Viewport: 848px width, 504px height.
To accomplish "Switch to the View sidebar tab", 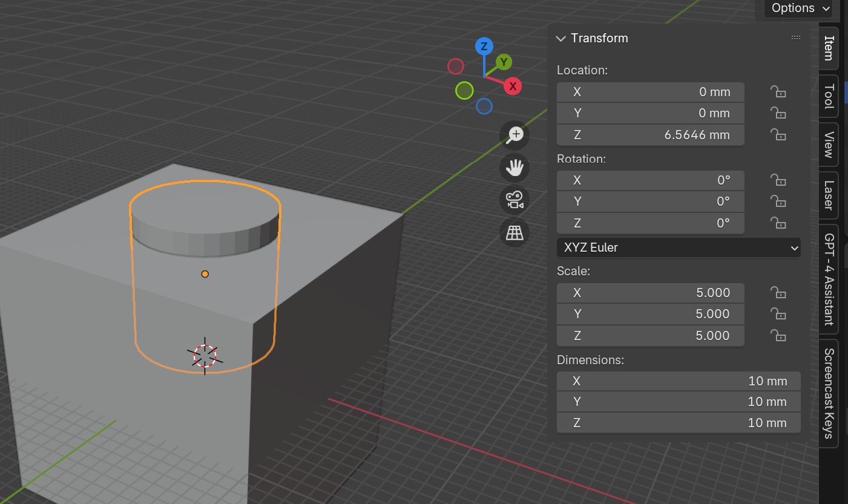I will pyautogui.click(x=828, y=145).
